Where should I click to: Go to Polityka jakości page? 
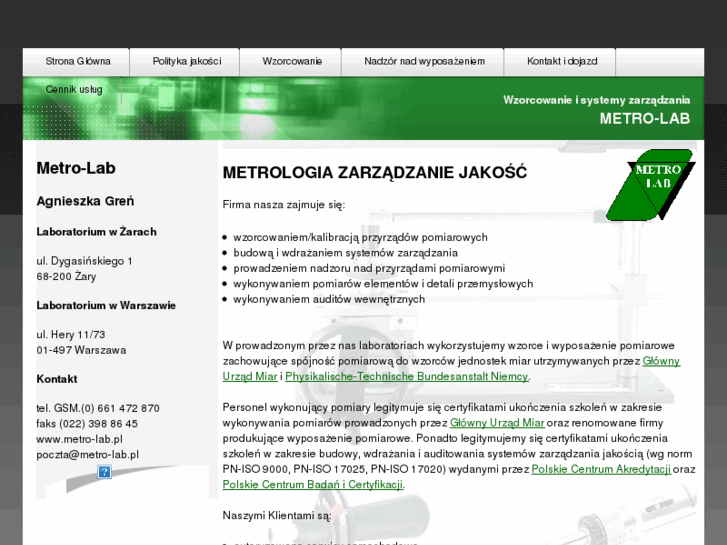(x=185, y=62)
